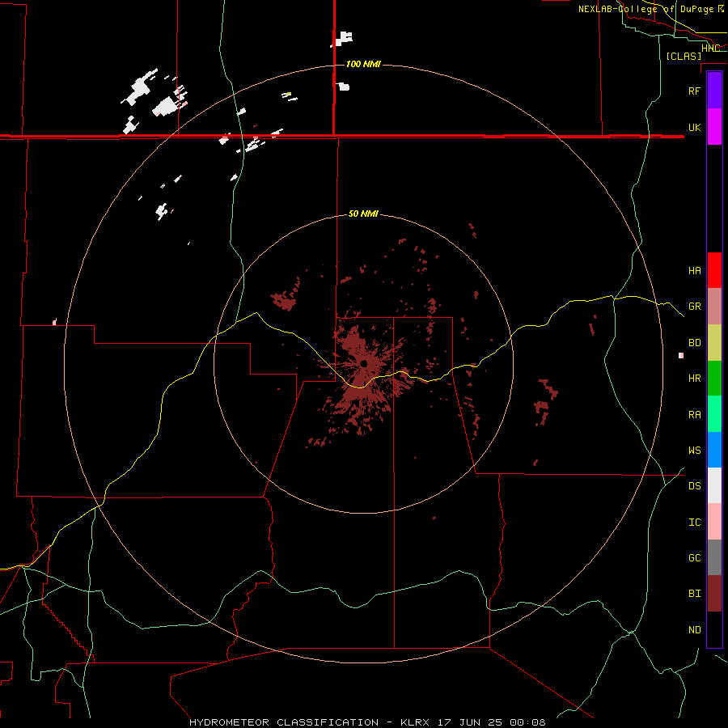This screenshot has height=728, width=728.
Task: Click the [CLAS] label above legend
Action: [684, 56]
